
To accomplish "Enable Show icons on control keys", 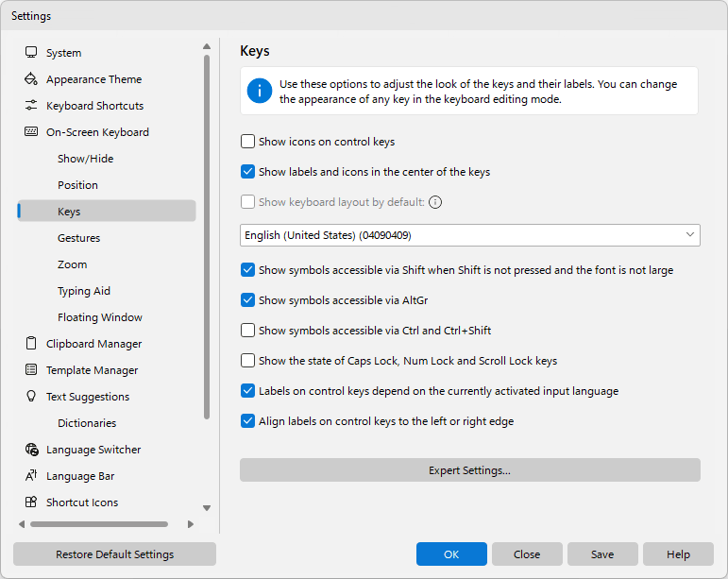I will pos(248,141).
